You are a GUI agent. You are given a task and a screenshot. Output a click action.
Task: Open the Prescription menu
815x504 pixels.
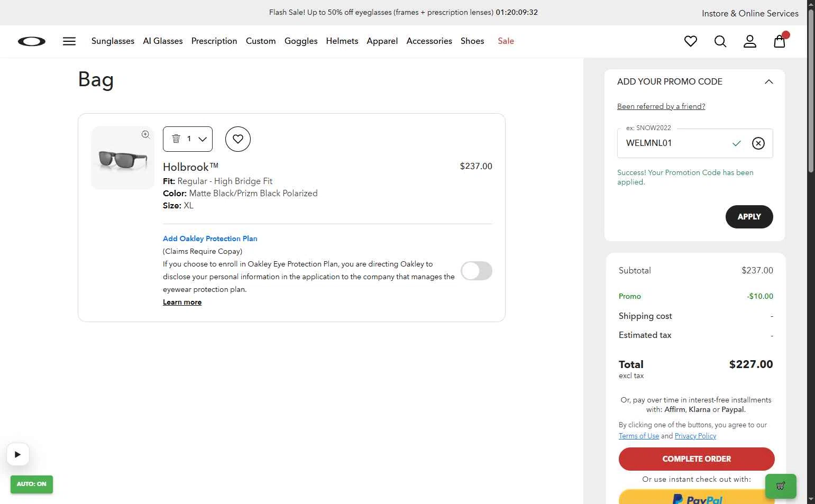click(x=214, y=41)
